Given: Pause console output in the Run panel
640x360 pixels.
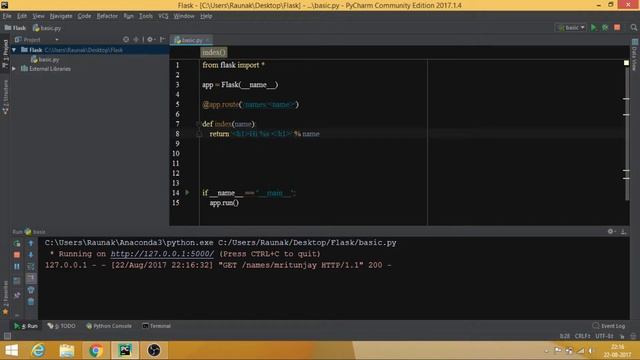Looking at the screenshot, I should click(x=17, y=267).
